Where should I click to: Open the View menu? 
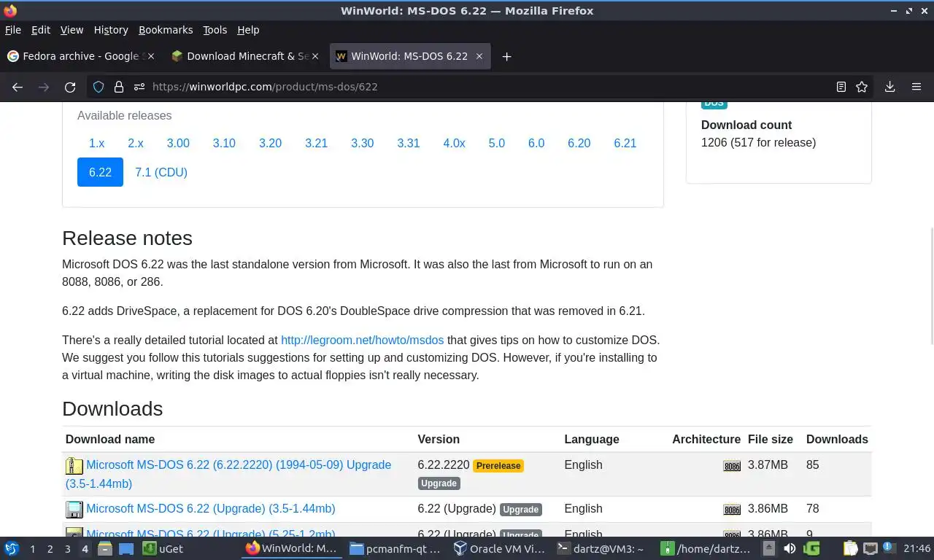[x=72, y=30]
